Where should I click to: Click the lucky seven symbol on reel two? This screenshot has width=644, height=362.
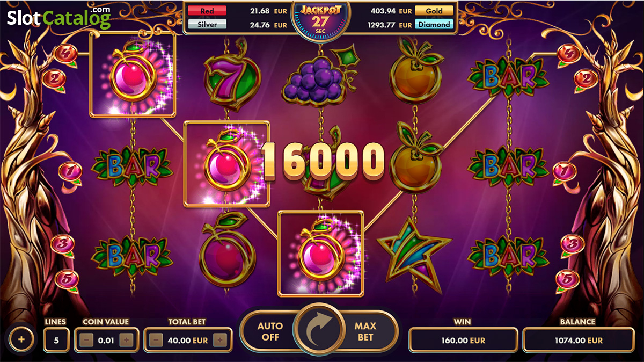coord(225,81)
